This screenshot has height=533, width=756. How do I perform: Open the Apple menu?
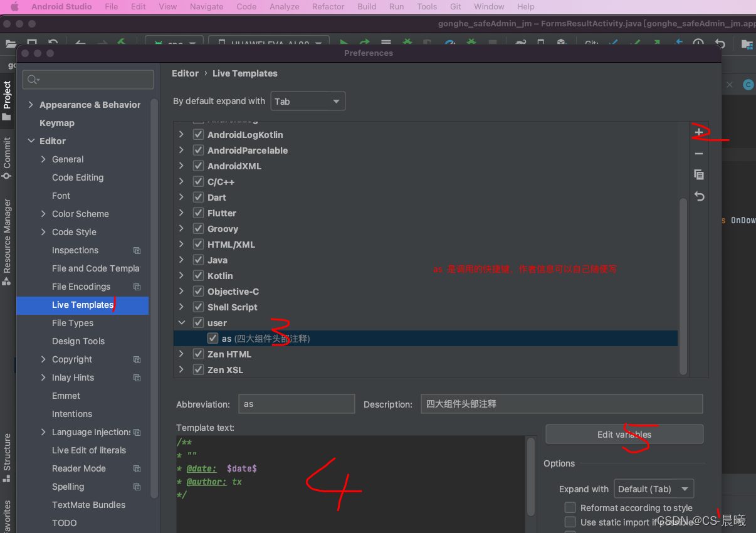[x=14, y=7]
